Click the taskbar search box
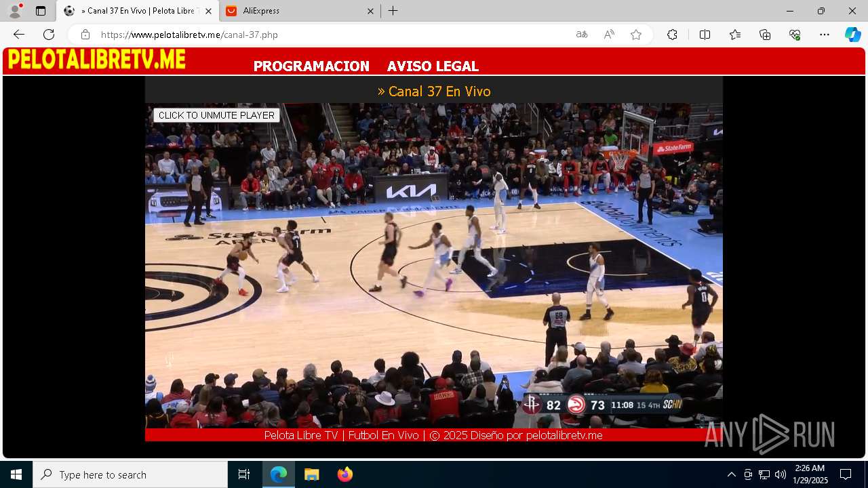The image size is (868, 488). (130, 474)
